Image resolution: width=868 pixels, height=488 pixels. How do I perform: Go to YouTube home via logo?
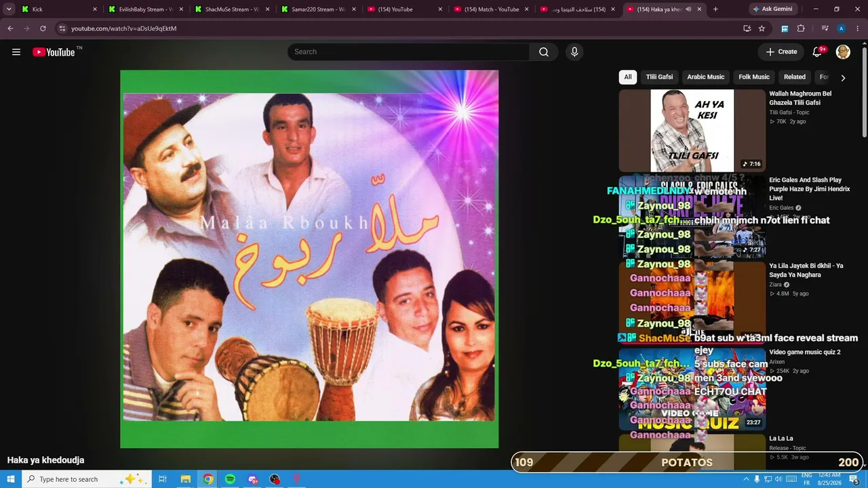tap(54, 52)
